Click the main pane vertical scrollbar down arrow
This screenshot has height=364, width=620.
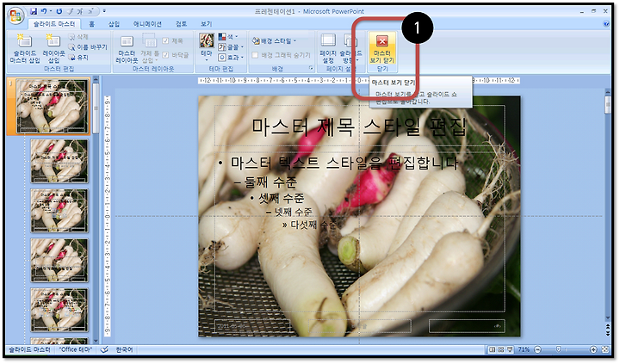point(607,318)
